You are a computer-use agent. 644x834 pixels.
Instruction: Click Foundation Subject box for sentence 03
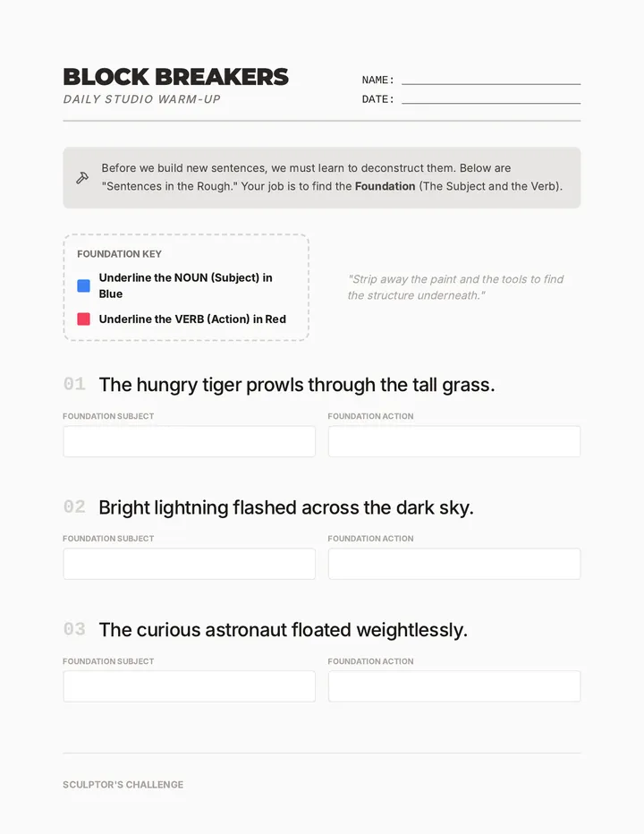190,686
